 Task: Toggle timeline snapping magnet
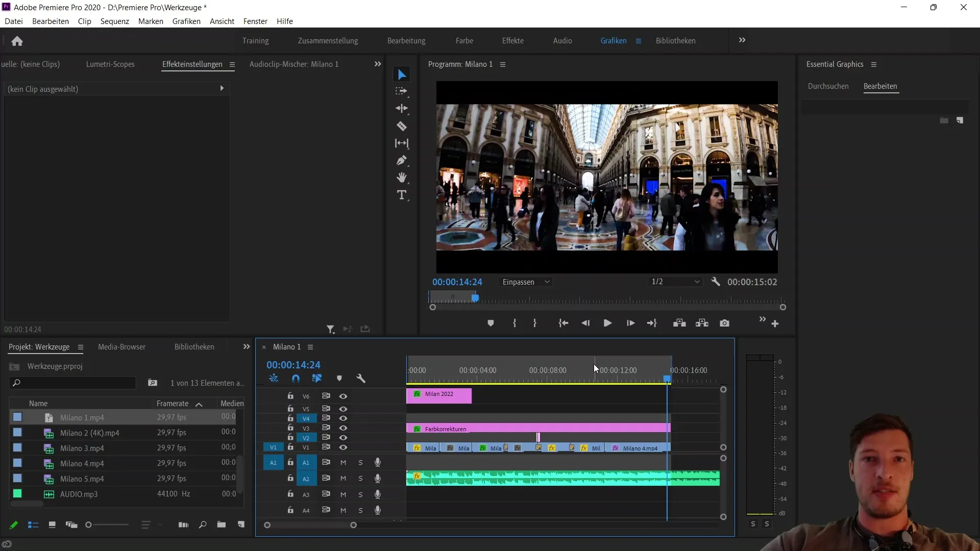[x=296, y=379]
